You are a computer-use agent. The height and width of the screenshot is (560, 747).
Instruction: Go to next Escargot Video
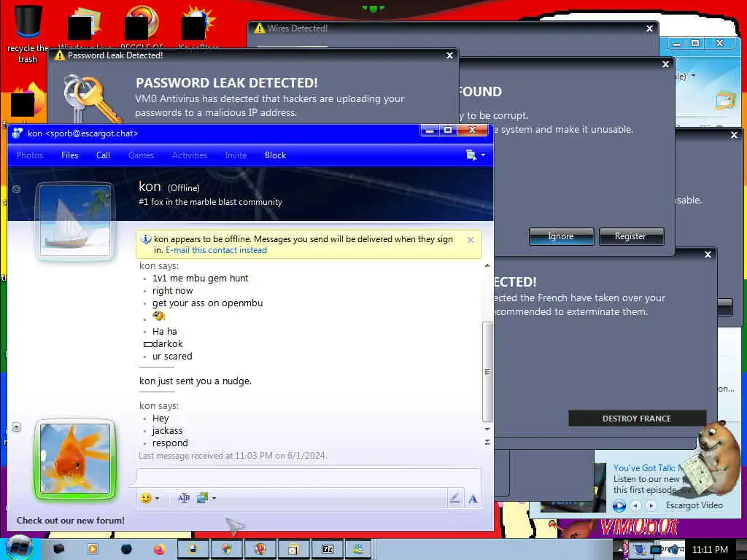click(x=651, y=505)
